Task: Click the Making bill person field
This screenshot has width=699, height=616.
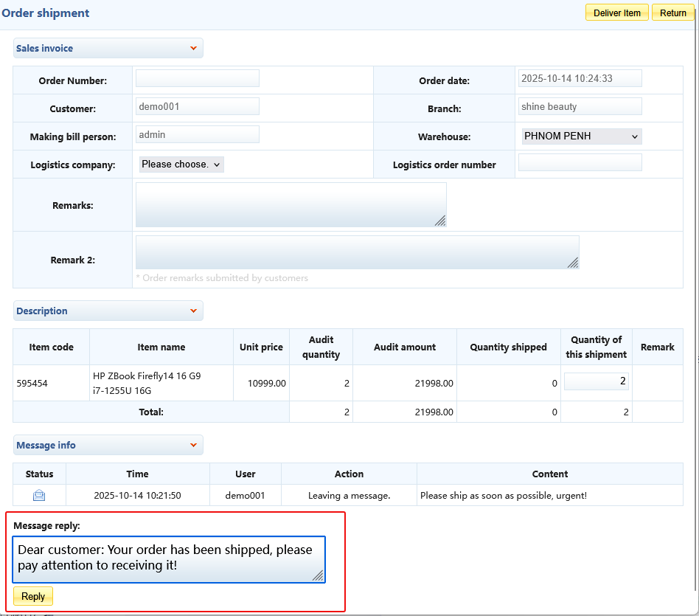Action: tap(198, 134)
